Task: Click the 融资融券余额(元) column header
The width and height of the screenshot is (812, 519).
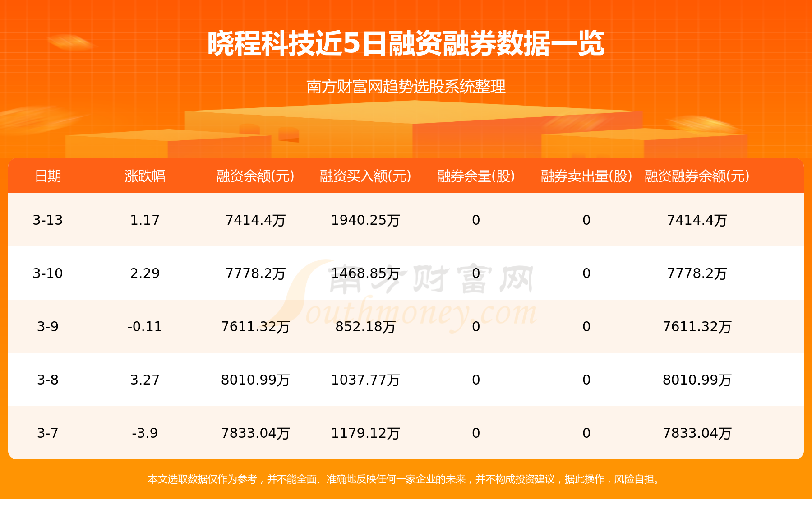Action: coord(697,176)
